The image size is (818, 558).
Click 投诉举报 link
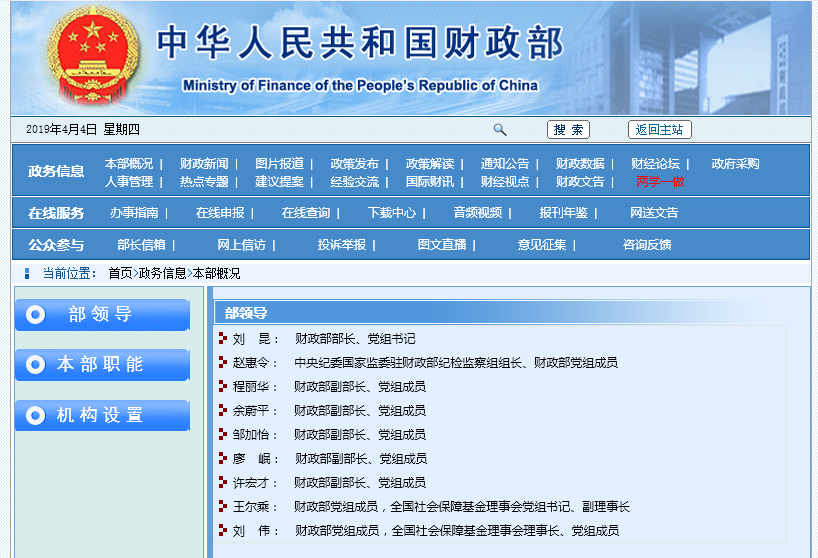tap(342, 245)
